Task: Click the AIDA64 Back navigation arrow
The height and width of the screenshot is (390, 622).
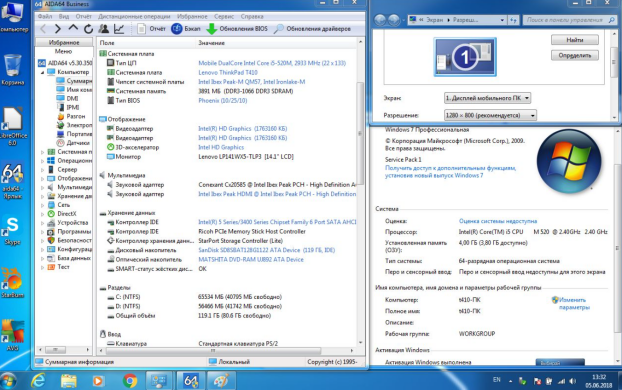Action: coord(43,29)
